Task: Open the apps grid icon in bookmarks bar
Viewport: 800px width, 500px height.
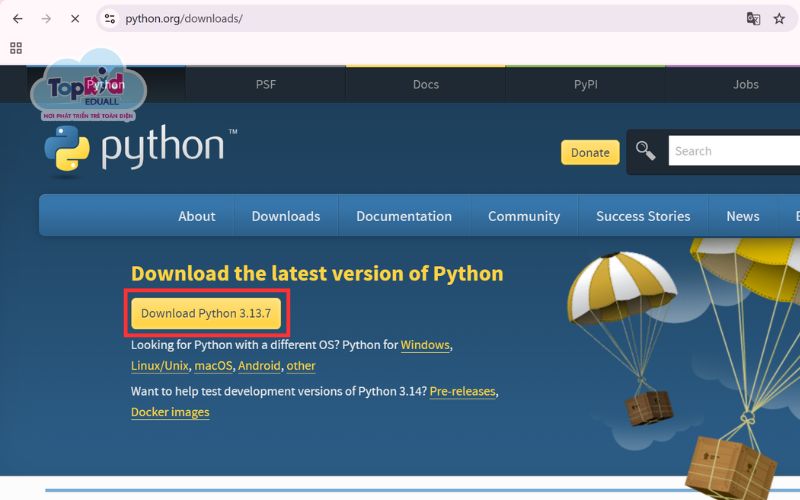Action: pos(16,48)
